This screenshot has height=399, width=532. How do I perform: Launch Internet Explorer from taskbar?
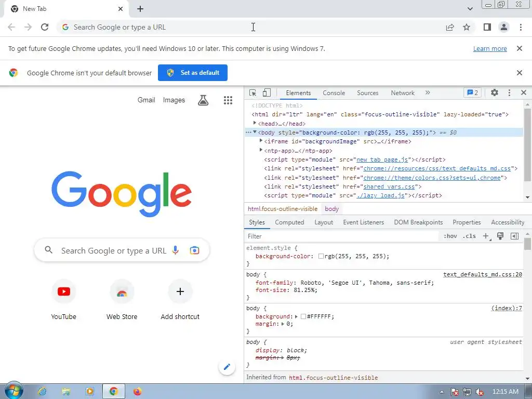pyautogui.click(x=42, y=392)
